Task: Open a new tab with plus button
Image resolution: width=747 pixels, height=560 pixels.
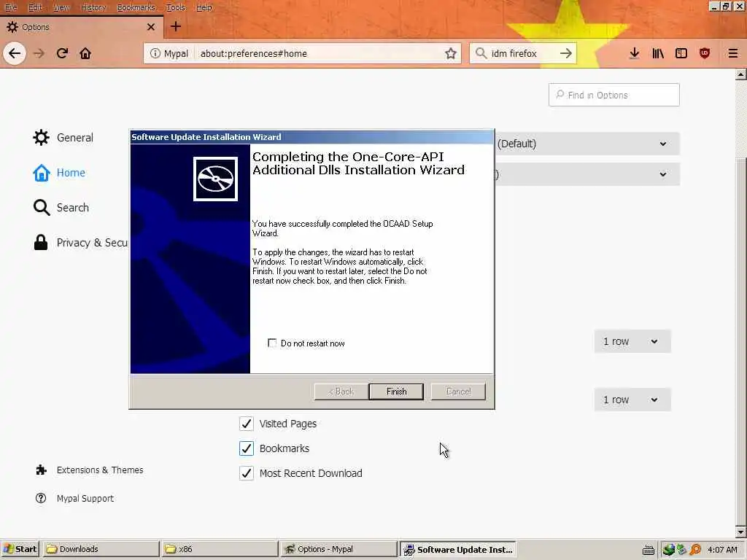Action: tap(176, 27)
